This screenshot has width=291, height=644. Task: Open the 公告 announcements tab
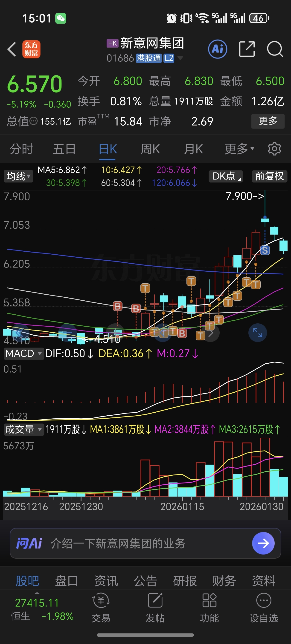(x=145, y=581)
